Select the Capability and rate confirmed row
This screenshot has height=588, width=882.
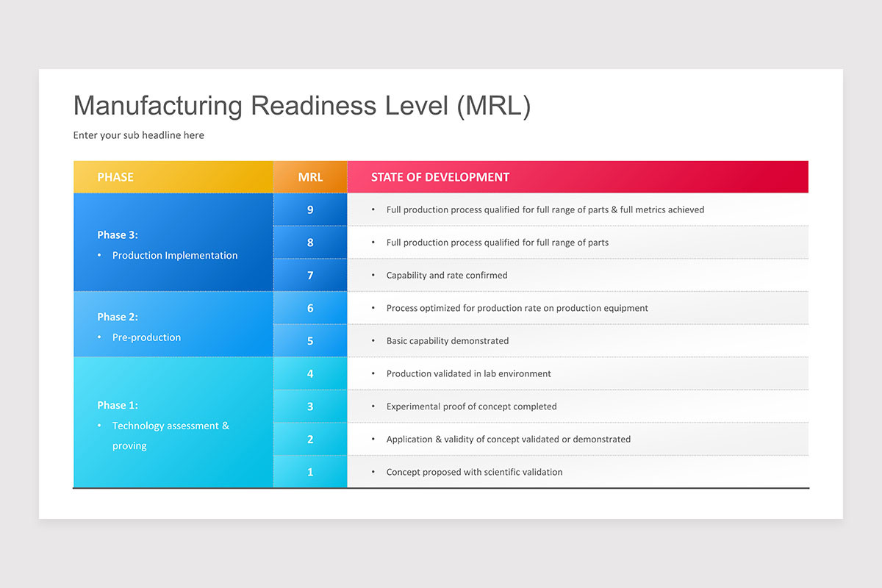coord(447,275)
